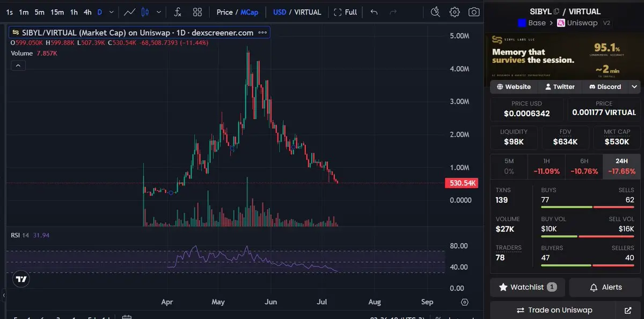Expand more social links chevron

pos(635,86)
